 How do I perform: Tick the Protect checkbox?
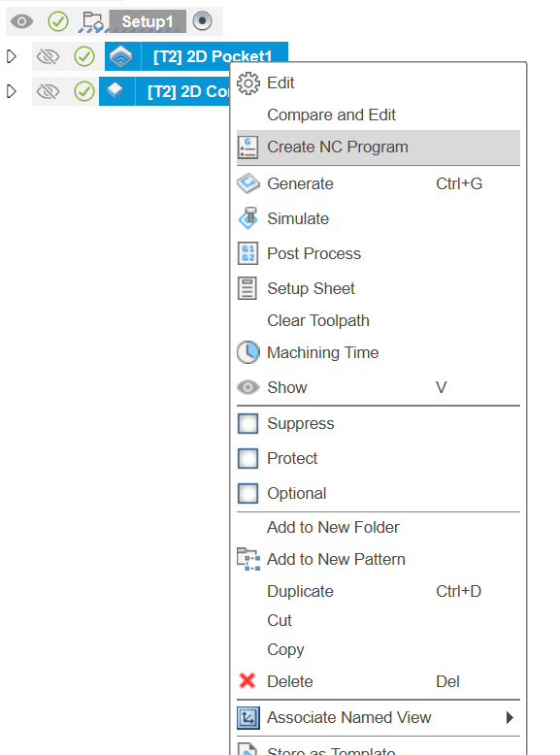click(x=248, y=458)
